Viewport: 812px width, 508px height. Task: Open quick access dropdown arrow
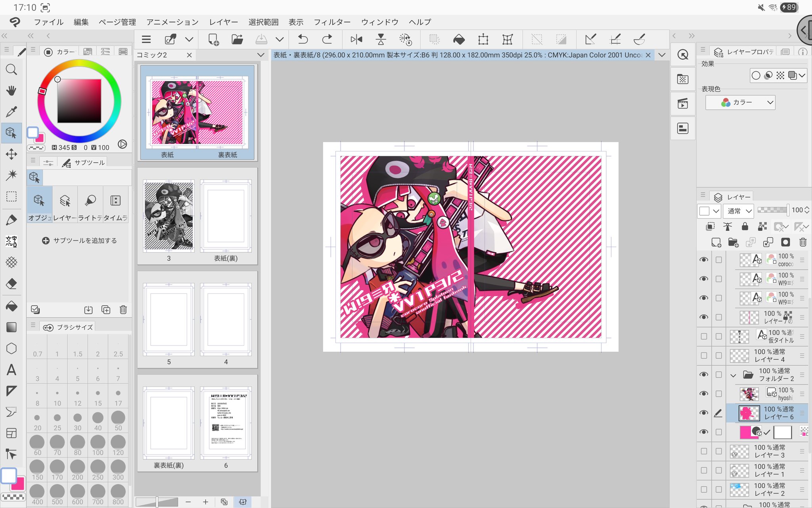[x=189, y=39]
